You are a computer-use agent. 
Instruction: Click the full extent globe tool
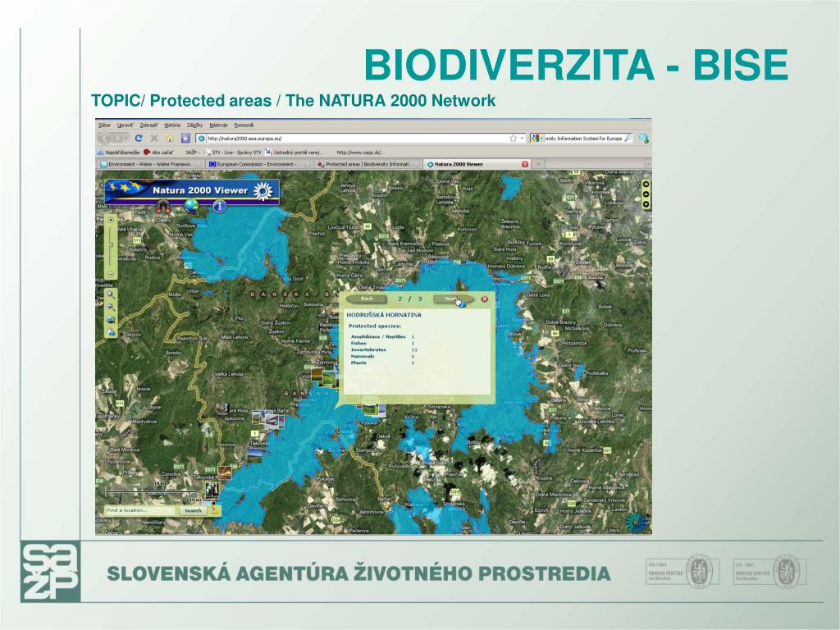[111, 319]
